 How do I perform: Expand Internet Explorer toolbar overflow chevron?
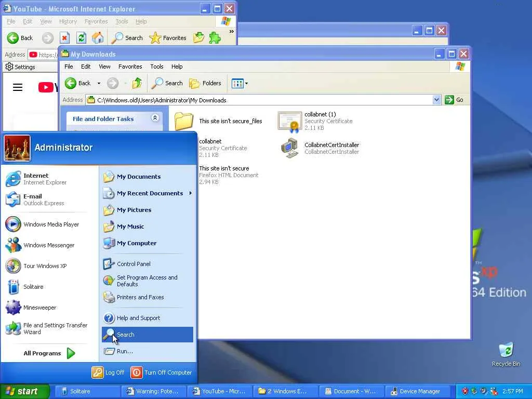[x=231, y=32]
